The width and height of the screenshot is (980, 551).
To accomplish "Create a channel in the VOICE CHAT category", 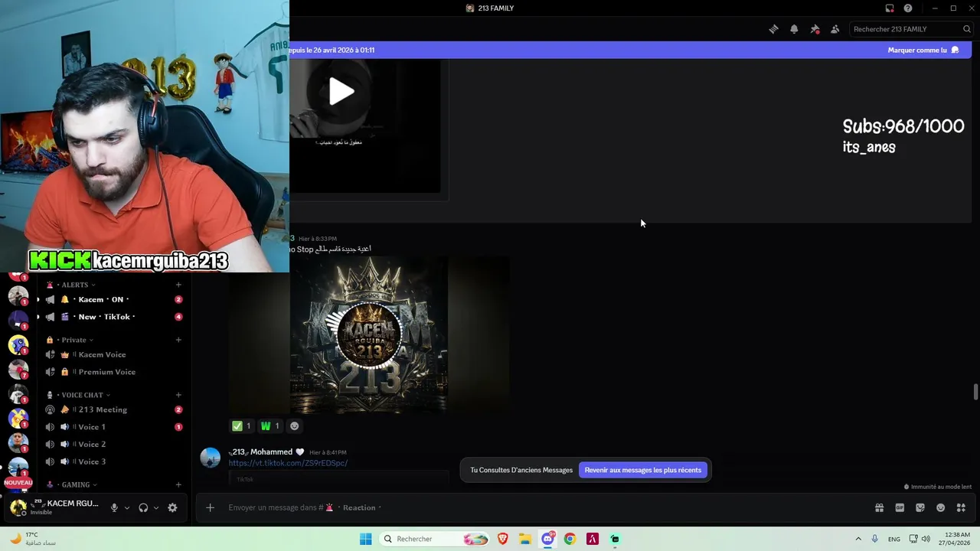I will pyautogui.click(x=178, y=395).
